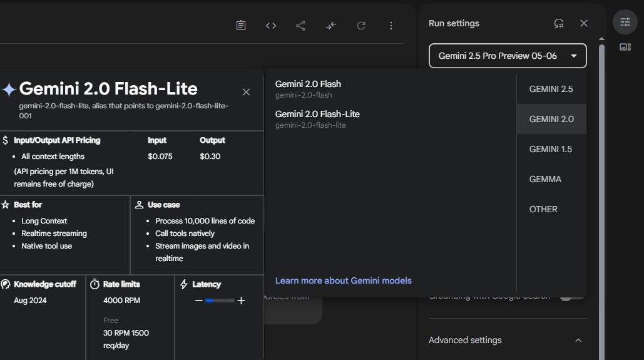
Task: Click the Get code brackets icon
Action: click(x=270, y=26)
